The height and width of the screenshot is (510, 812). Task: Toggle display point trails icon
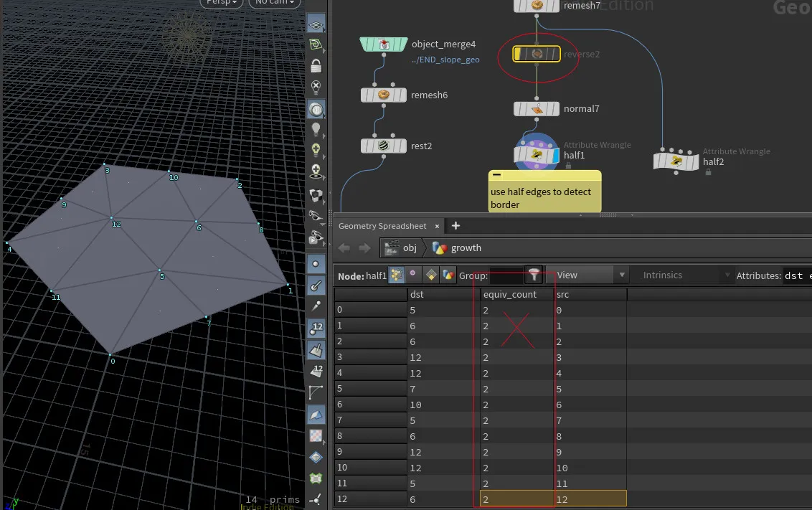(316, 306)
